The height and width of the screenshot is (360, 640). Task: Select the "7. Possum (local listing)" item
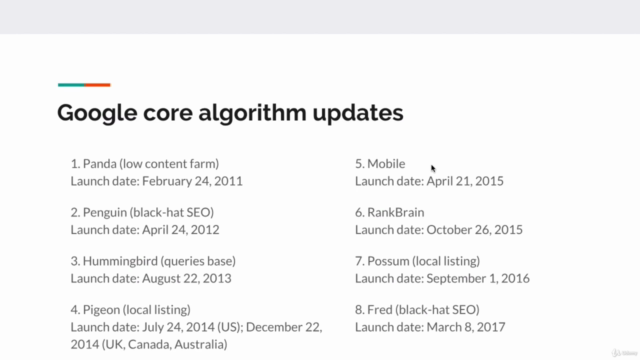click(x=418, y=261)
